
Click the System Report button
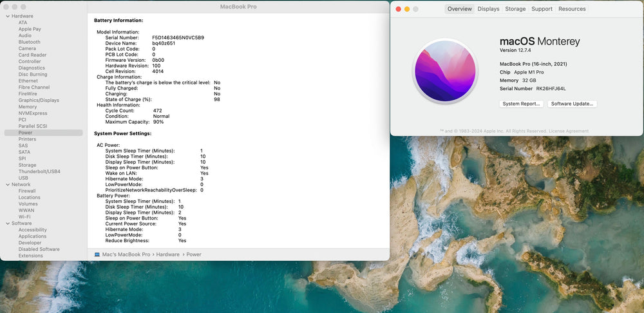coord(522,104)
